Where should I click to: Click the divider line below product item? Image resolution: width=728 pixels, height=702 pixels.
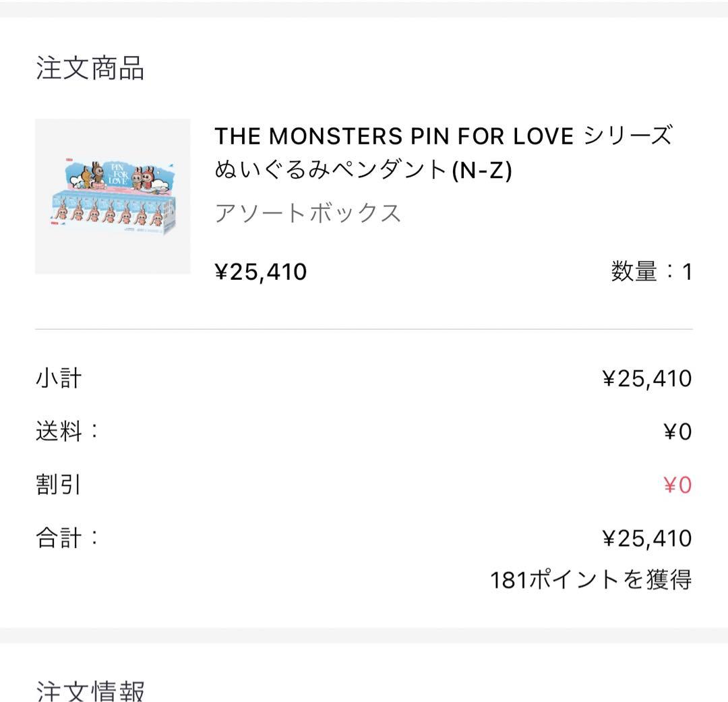point(364,329)
